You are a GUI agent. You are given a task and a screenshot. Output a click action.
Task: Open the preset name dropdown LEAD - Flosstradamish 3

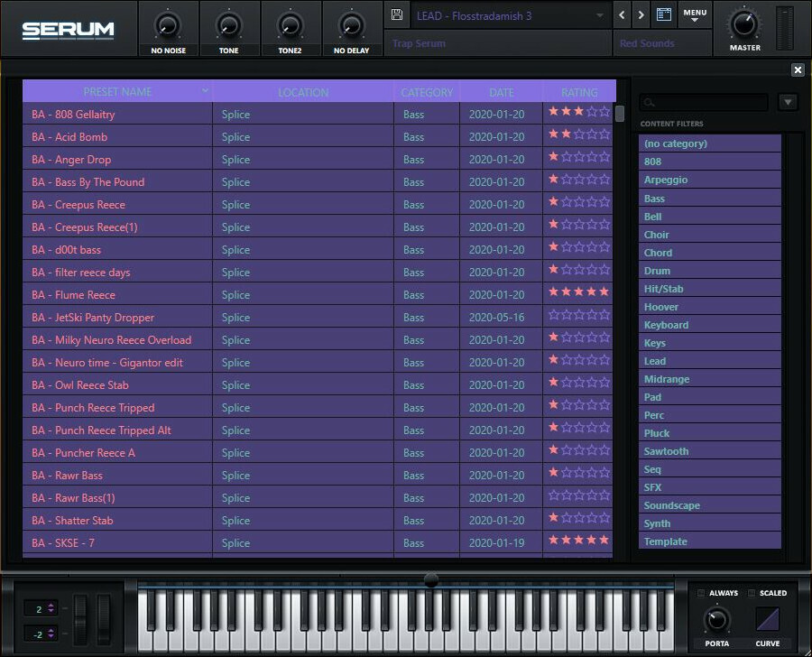[x=510, y=15]
